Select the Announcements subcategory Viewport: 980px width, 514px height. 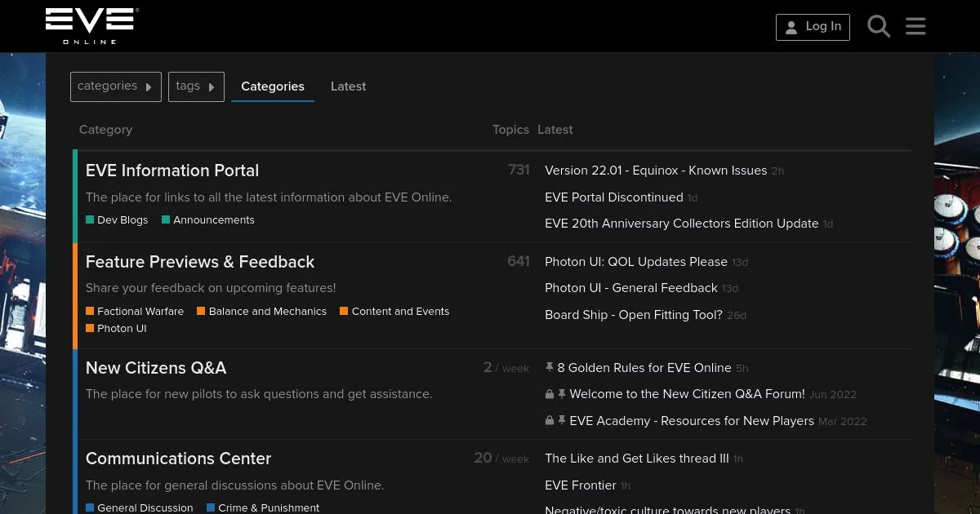(208, 220)
